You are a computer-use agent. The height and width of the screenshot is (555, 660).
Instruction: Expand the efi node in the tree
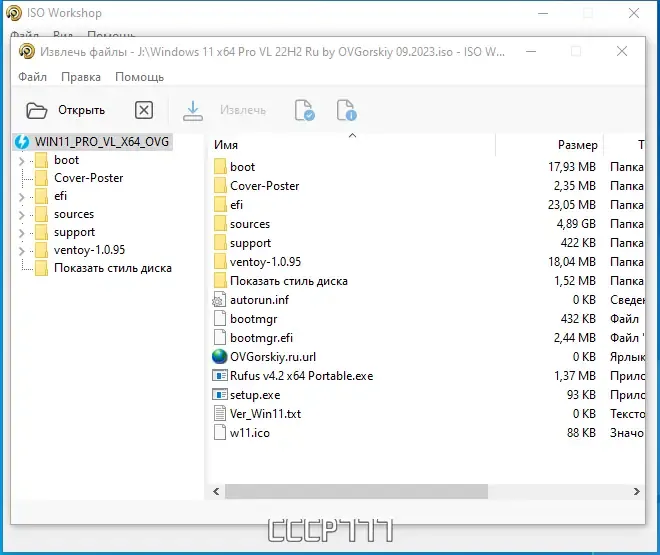[21, 197]
